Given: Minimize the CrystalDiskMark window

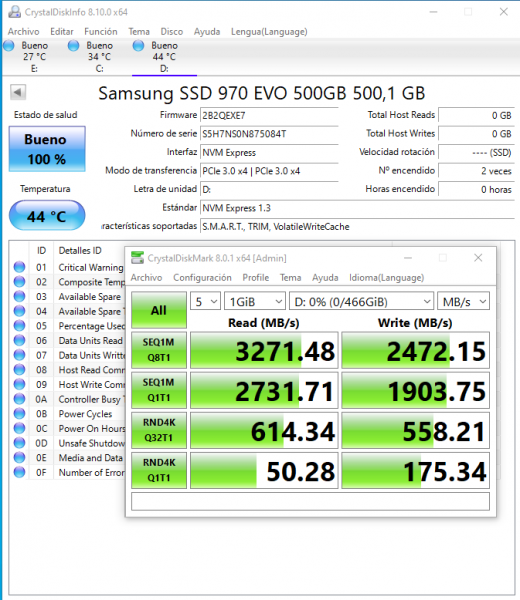Looking at the screenshot, I should point(408,258).
